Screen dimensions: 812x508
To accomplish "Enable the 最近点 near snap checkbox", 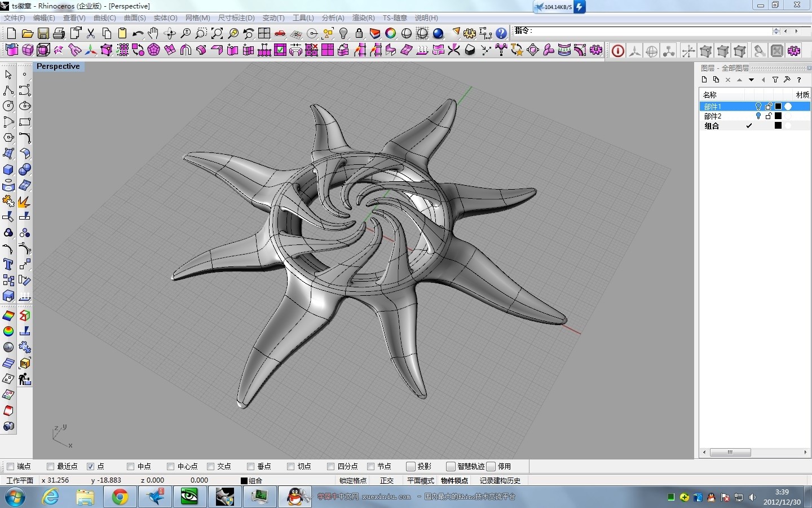I will coord(50,466).
